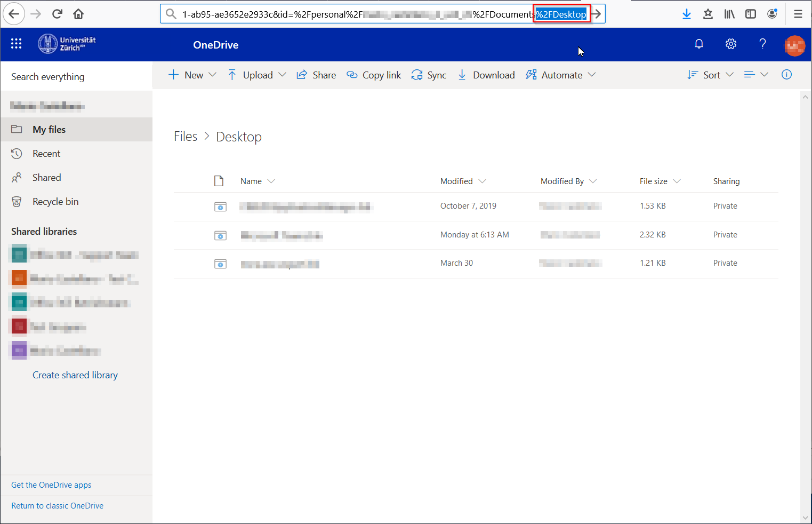The height and width of the screenshot is (524, 812).
Task: Click the scrollbar down arrow
Action: point(805,518)
